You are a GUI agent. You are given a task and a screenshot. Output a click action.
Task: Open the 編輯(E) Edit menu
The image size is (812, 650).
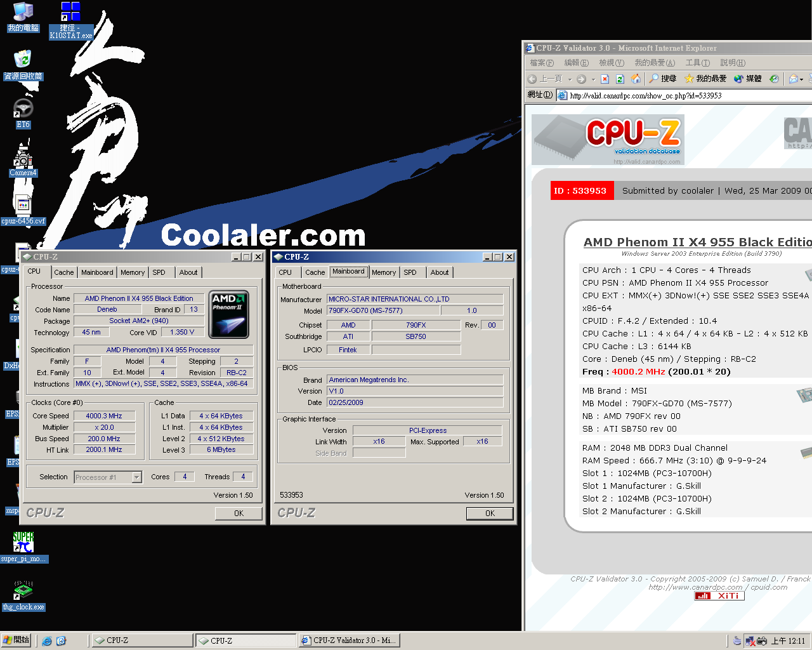576,63
